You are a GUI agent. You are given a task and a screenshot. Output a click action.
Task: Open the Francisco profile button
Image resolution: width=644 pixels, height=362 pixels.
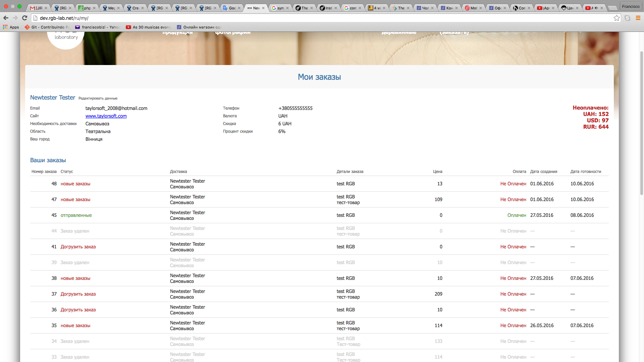631,6
